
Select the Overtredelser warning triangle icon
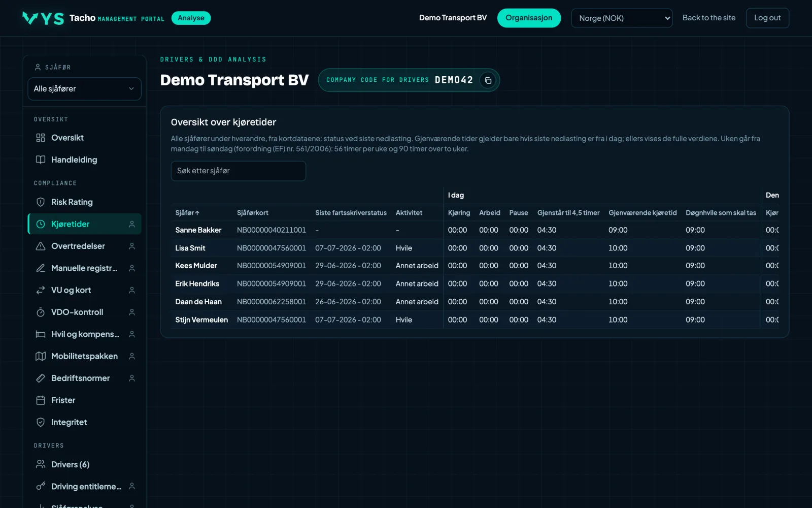[41, 246]
